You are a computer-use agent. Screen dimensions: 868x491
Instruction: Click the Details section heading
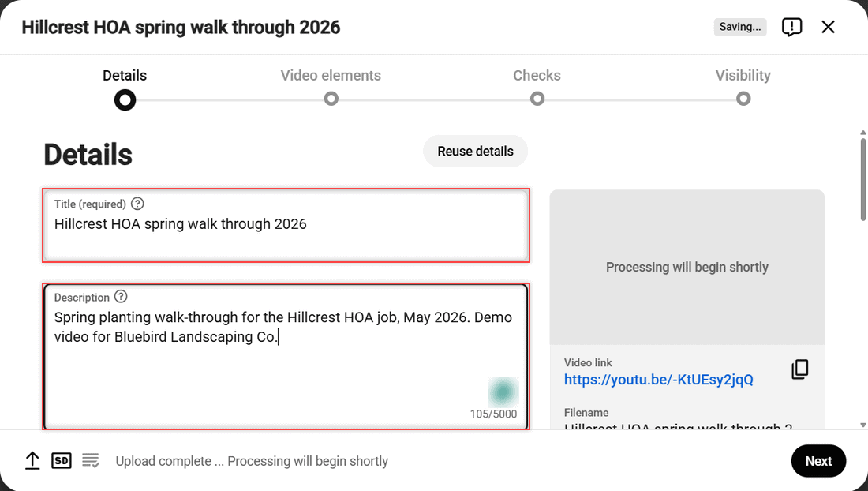coord(88,155)
